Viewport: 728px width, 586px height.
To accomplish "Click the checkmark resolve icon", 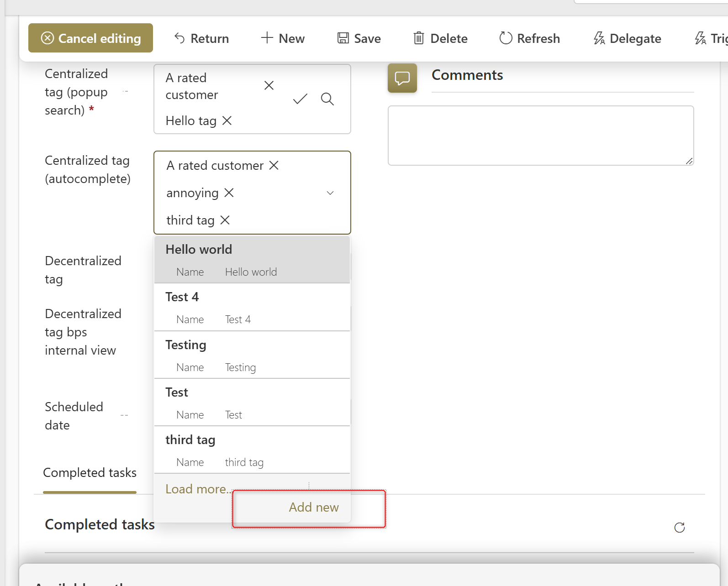I will click(x=300, y=99).
